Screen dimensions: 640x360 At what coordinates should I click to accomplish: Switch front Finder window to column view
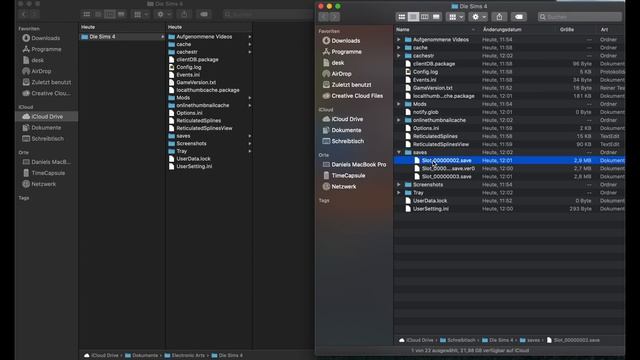pyautogui.click(x=424, y=17)
